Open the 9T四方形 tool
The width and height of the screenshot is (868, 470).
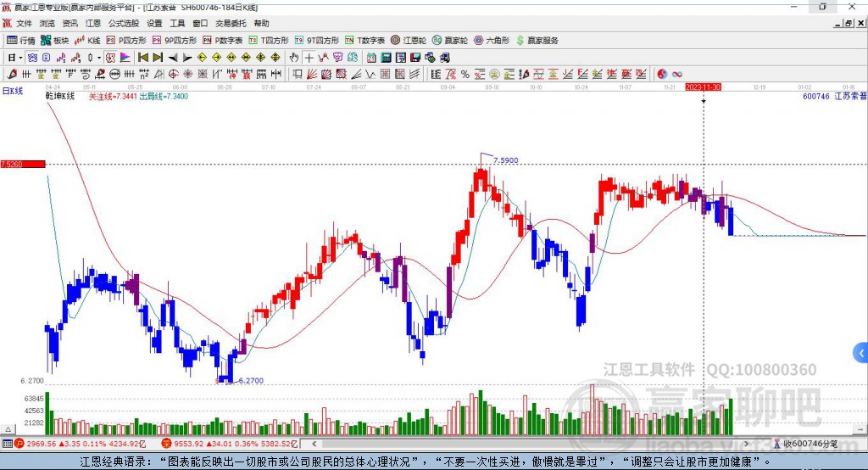coord(317,41)
